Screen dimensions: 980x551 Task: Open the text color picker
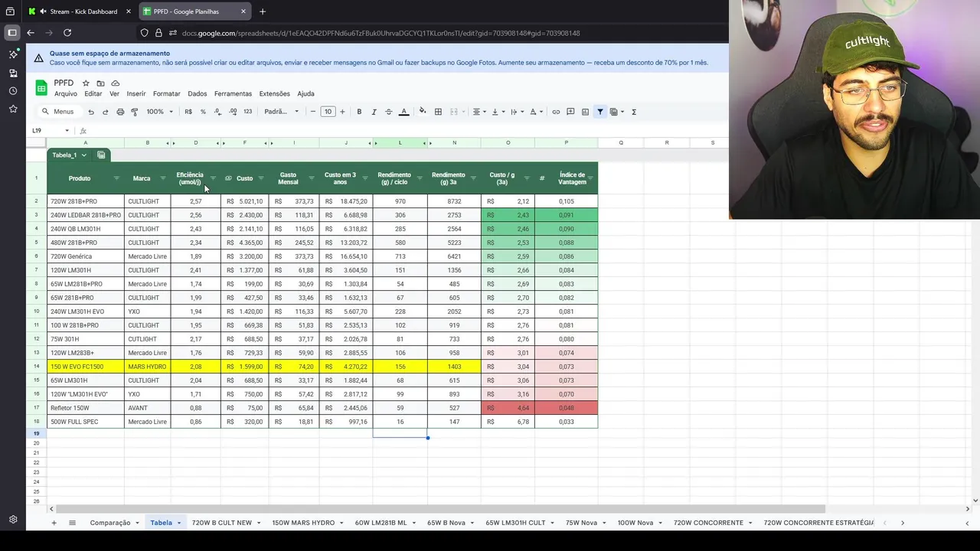[404, 112]
